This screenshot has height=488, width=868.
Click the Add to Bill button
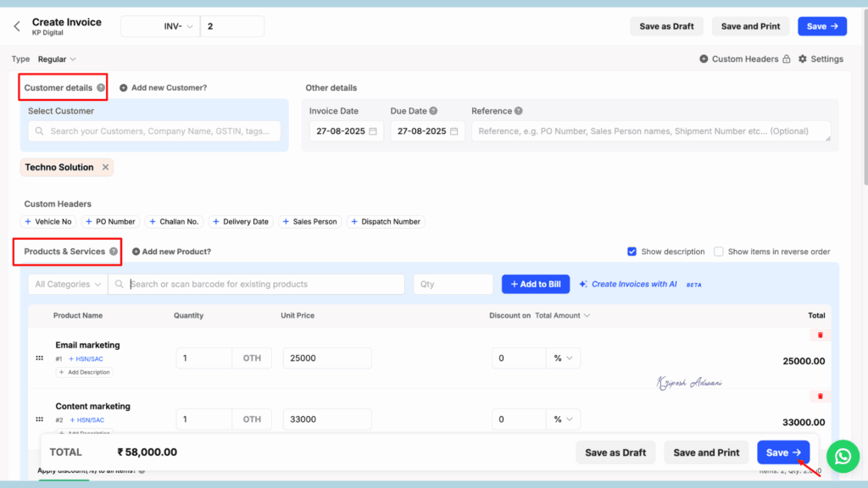pyautogui.click(x=535, y=284)
